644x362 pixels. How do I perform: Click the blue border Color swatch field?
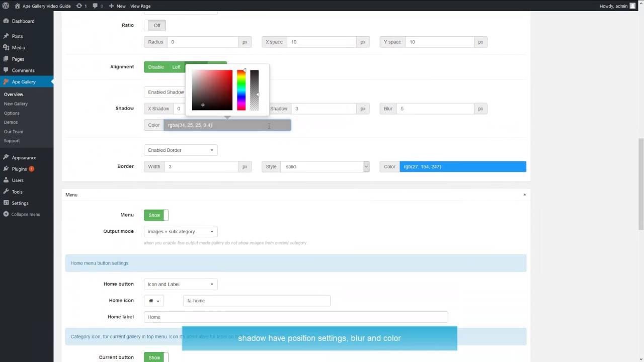click(463, 166)
